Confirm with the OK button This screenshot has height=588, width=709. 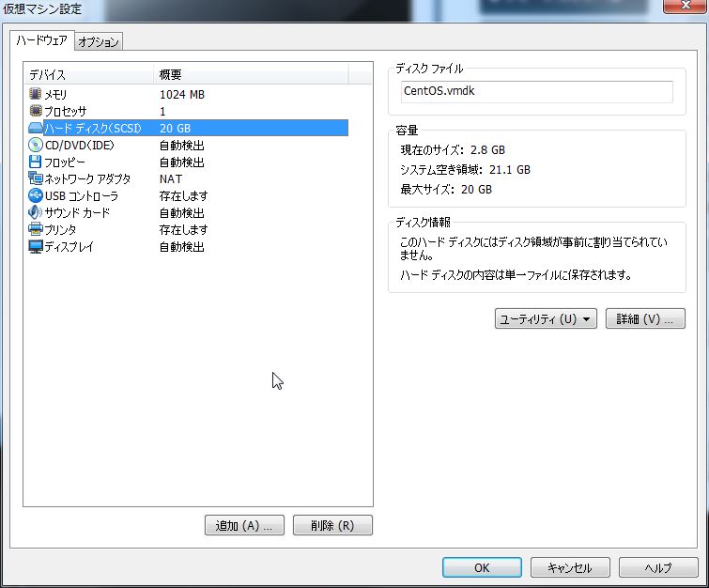482,567
